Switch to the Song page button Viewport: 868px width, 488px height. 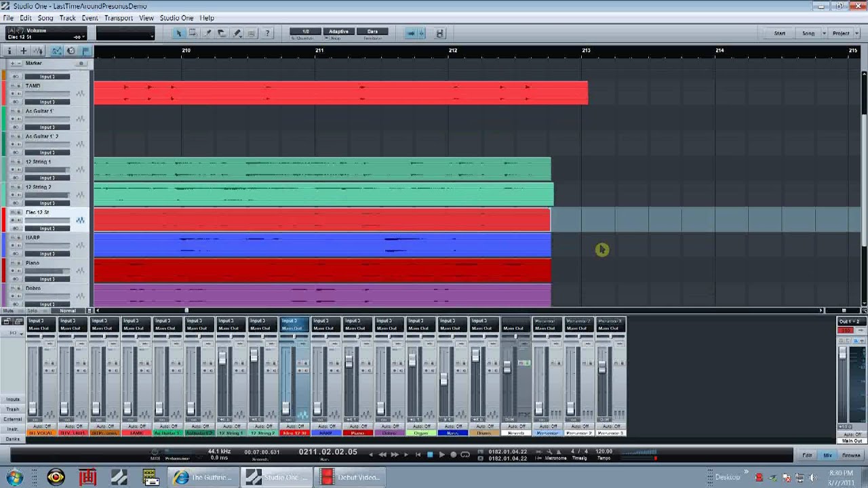(808, 33)
